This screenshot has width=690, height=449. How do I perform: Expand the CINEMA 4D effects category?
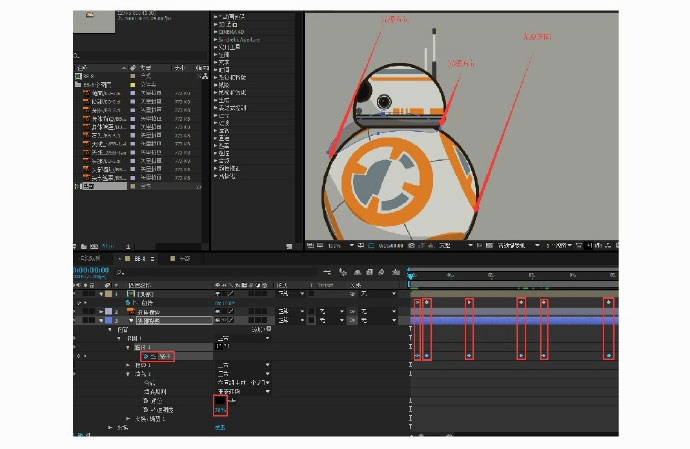[x=215, y=32]
